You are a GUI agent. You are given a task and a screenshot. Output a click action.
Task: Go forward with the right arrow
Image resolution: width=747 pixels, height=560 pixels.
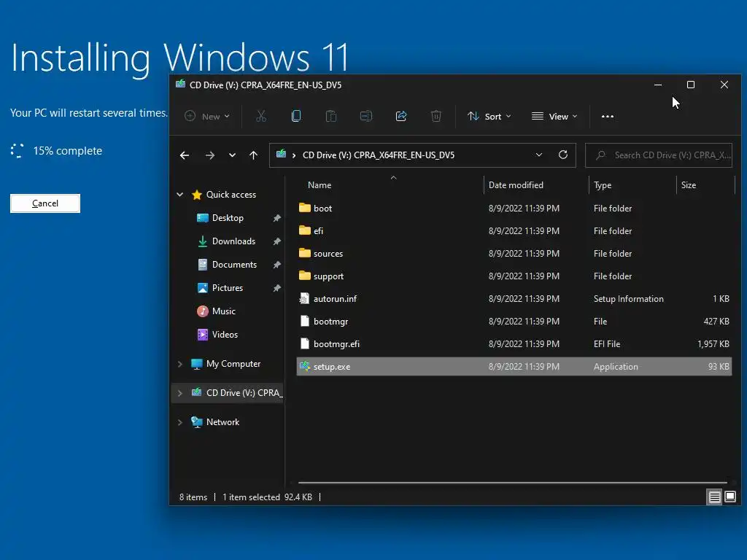pos(209,155)
